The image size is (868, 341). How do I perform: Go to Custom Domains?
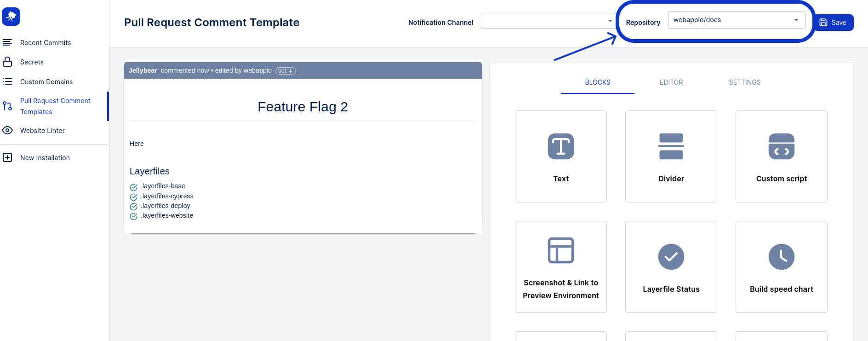tap(46, 82)
